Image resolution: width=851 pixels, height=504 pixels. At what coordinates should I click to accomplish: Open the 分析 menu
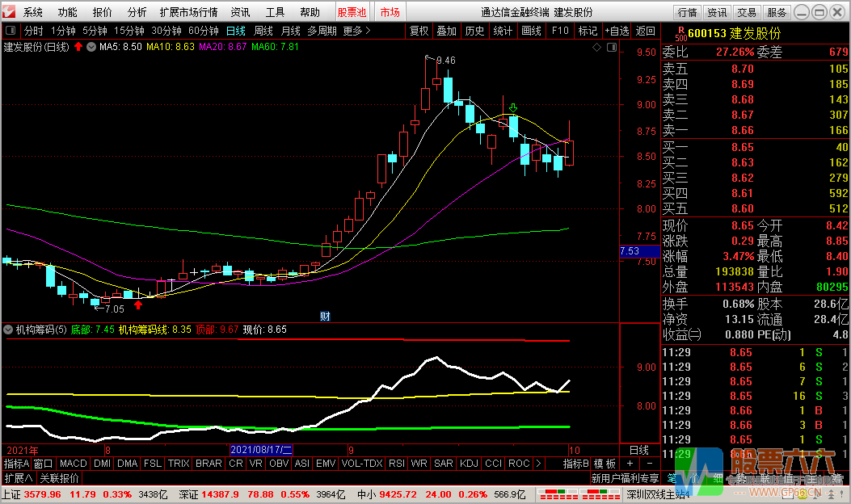tap(137, 12)
